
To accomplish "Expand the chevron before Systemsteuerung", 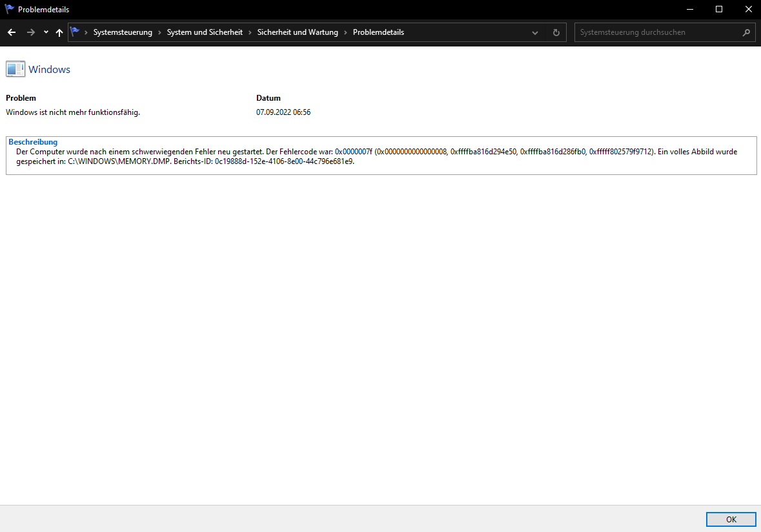I will click(x=86, y=32).
